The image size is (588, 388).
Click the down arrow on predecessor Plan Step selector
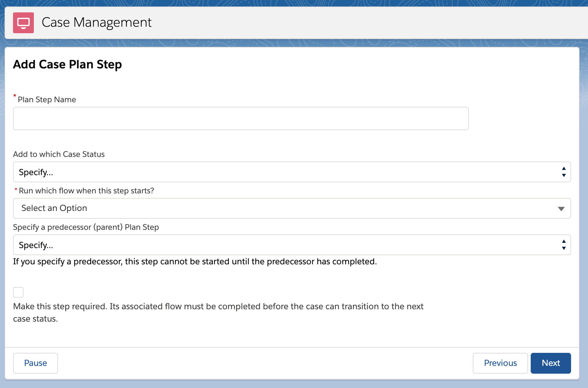point(563,249)
